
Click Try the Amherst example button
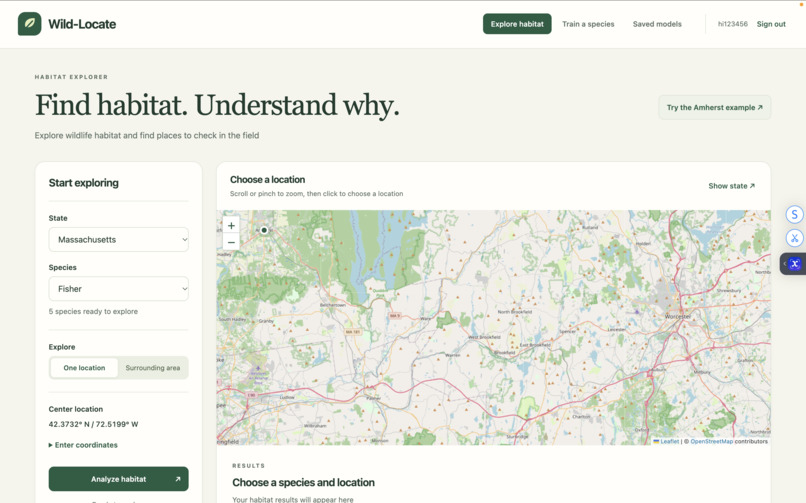tap(715, 107)
